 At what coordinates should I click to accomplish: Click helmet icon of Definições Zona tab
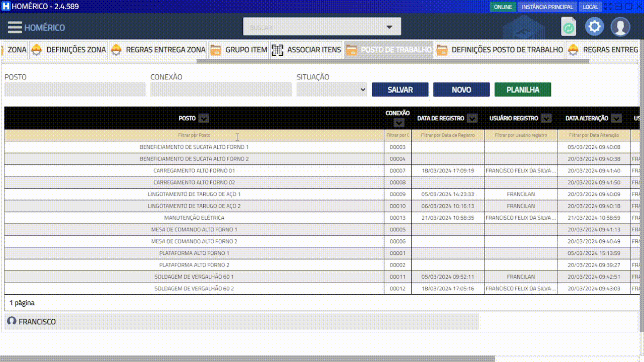[x=37, y=50]
